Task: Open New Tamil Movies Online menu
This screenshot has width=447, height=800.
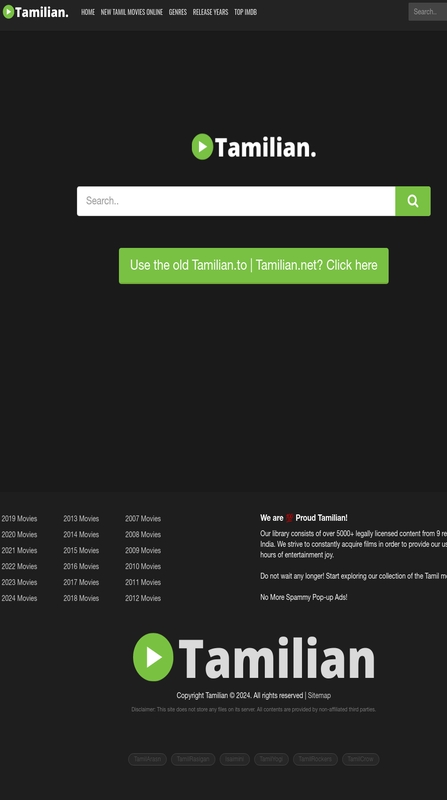Action: (x=132, y=12)
